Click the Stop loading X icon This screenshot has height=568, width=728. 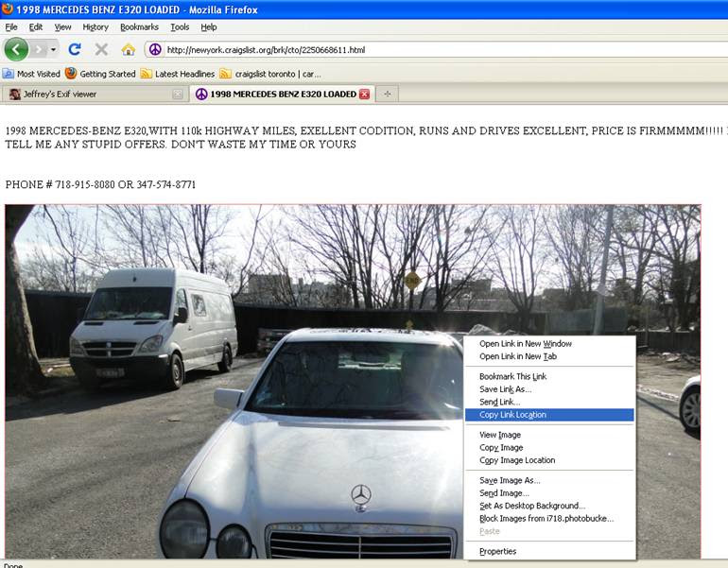point(101,49)
